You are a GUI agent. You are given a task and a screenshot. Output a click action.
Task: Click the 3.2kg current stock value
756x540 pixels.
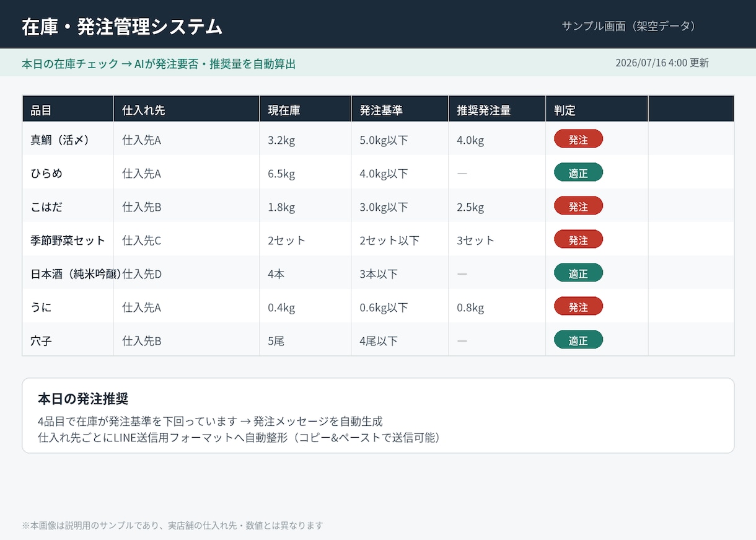pos(281,140)
